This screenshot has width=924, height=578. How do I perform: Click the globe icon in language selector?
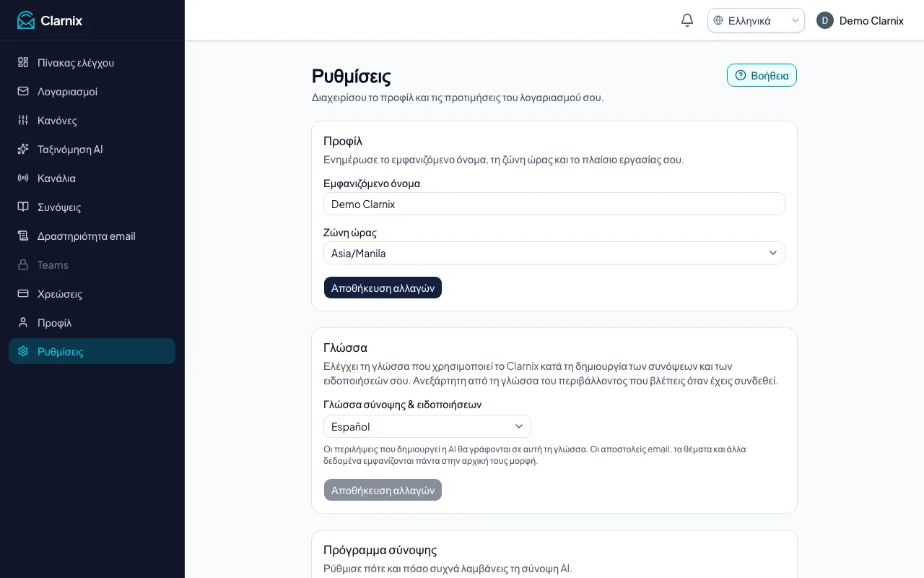[x=718, y=20]
